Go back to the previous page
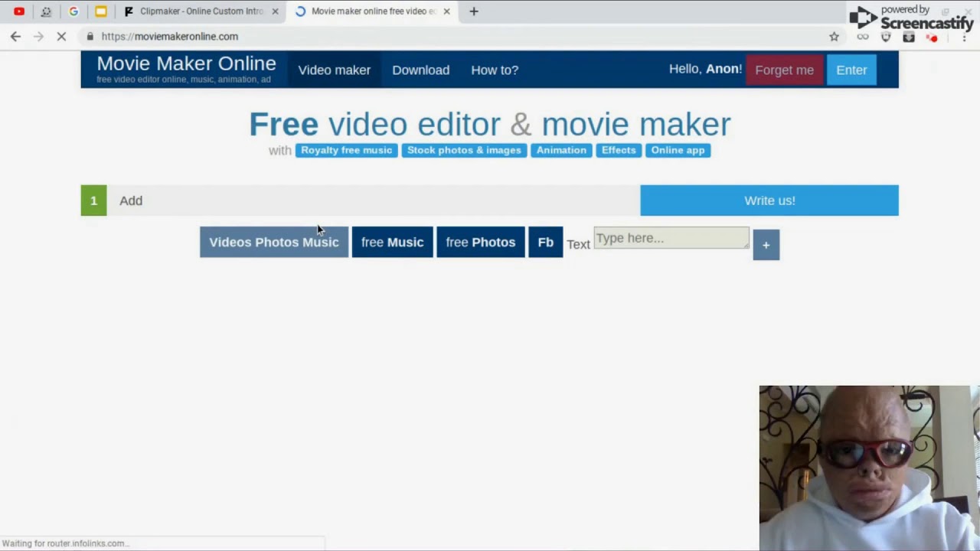Screen dimensions: 980x551 click(x=15, y=36)
